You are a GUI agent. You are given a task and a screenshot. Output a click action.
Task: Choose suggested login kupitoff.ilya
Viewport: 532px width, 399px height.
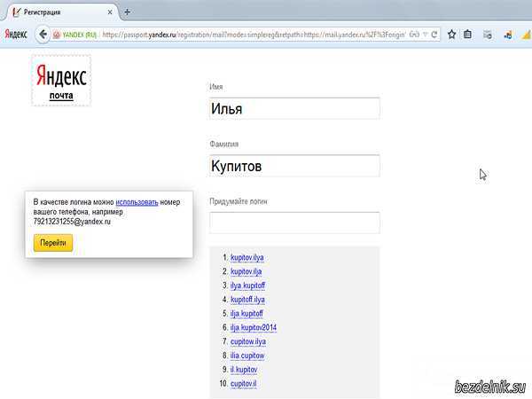tap(247, 300)
